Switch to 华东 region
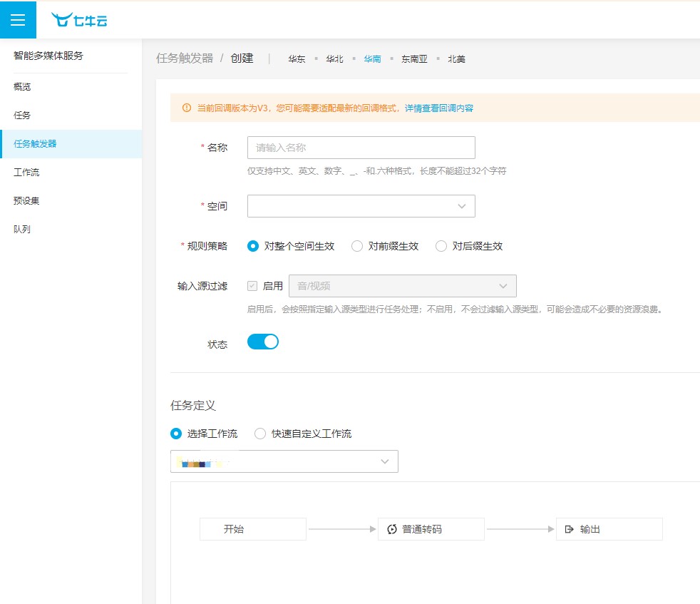This screenshot has width=700, height=604. [x=297, y=59]
